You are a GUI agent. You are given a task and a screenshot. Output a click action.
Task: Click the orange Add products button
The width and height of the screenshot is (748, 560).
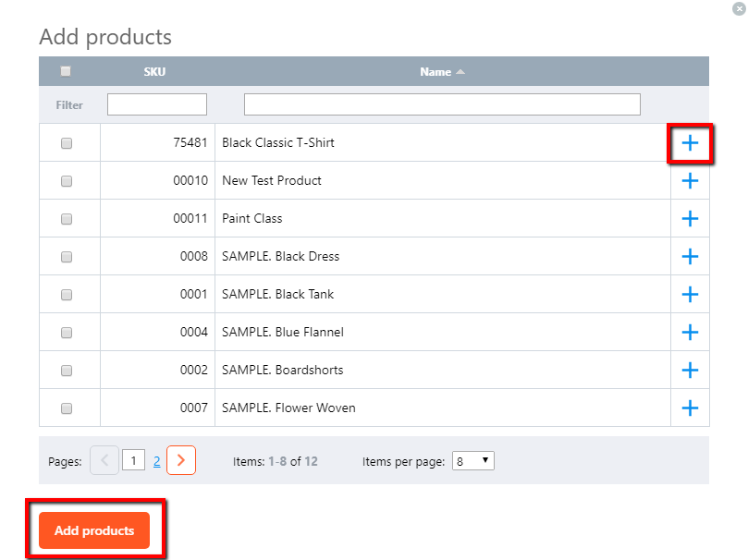(x=94, y=530)
